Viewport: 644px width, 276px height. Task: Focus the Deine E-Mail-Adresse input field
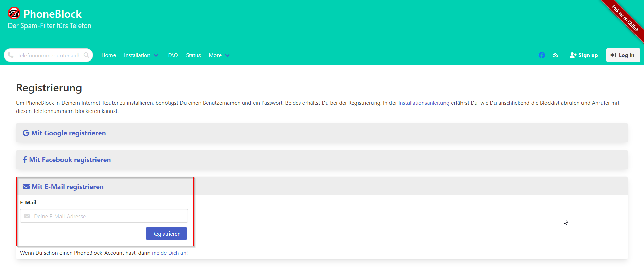pos(109,216)
